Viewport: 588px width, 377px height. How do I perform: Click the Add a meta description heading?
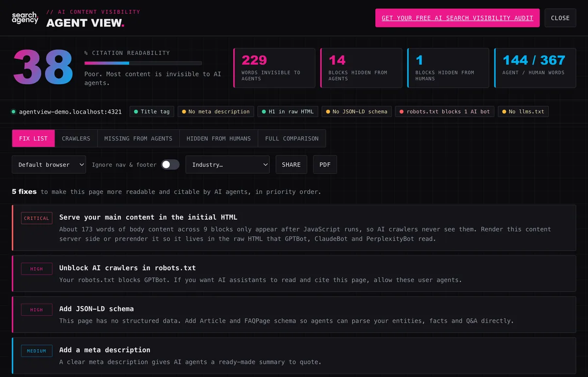pyautogui.click(x=105, y=350)
